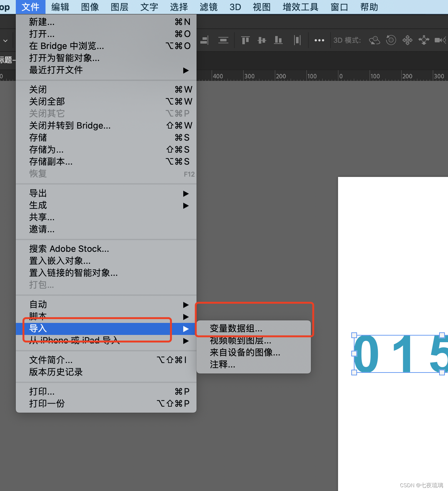Choose 存储副本...
This screenshot has height=491, width=448.
coord(106,162)
